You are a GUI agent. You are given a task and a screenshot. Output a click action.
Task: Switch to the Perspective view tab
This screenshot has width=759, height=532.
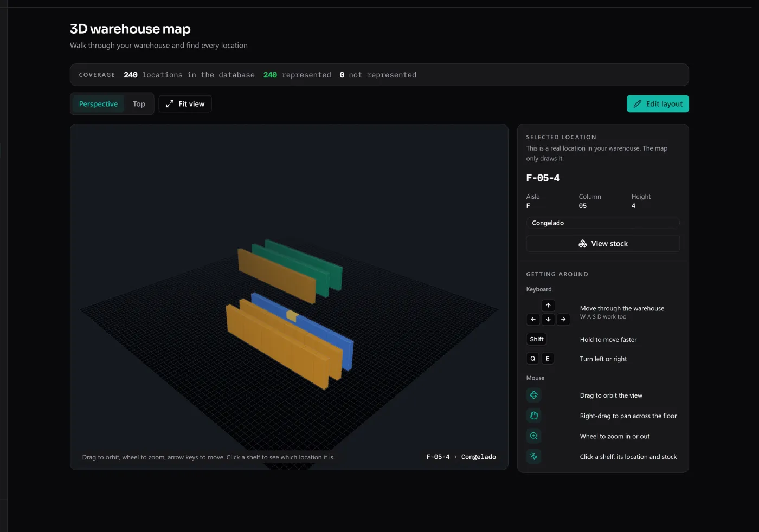(x=98, y=104)
